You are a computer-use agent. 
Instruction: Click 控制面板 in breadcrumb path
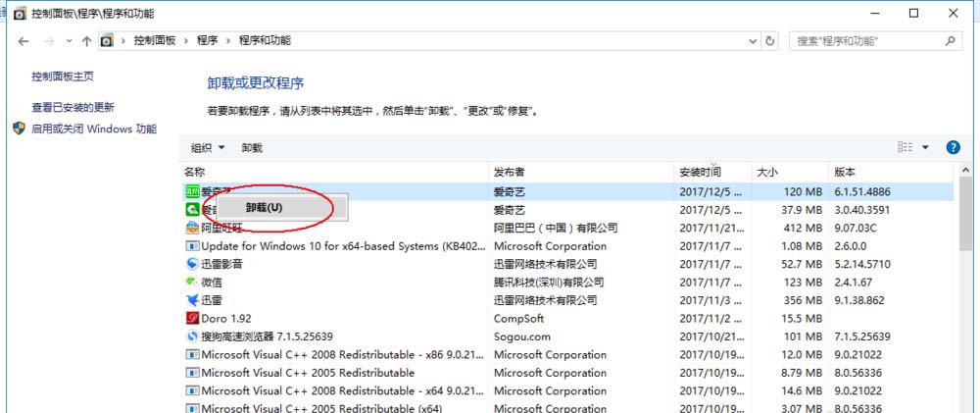[x=155, y=40]
